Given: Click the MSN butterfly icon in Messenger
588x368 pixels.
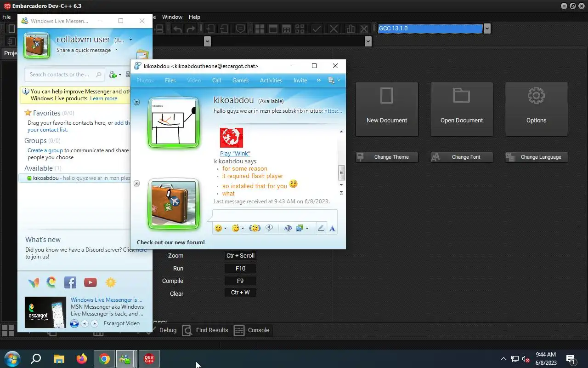Looking at the screenshot, I should pyautogui.click(x=34, y=282).
